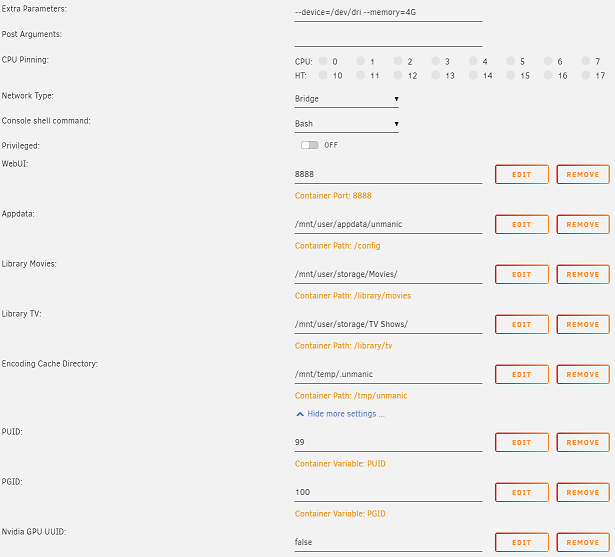
Task: Edit the Library Movies path
Action: pos(522,275)
